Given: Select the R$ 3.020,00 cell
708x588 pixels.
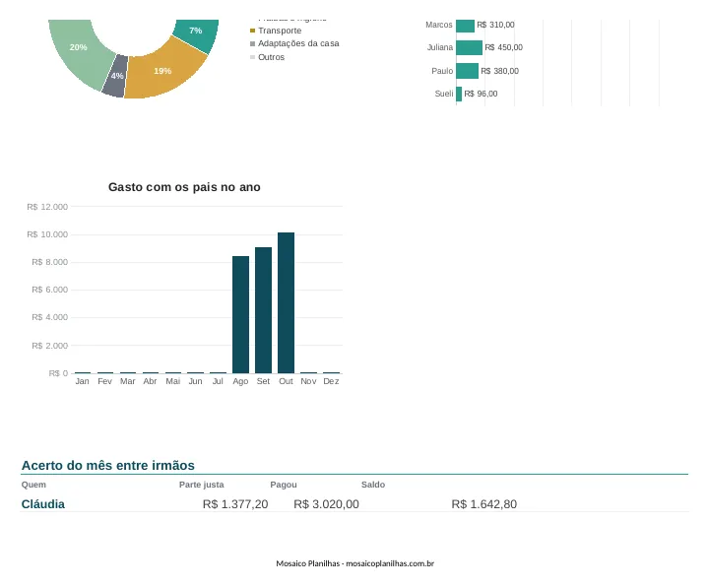Looking at the screenshot, I should pos(327,504).
